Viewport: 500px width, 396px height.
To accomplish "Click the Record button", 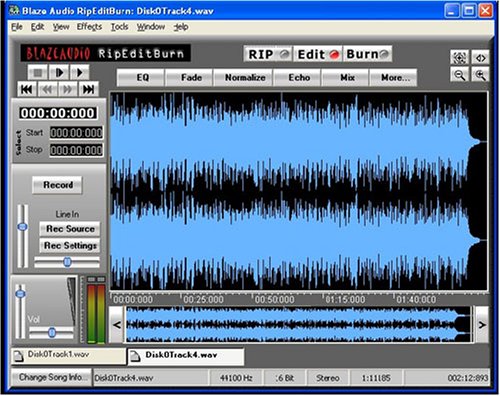I will 57,185.
